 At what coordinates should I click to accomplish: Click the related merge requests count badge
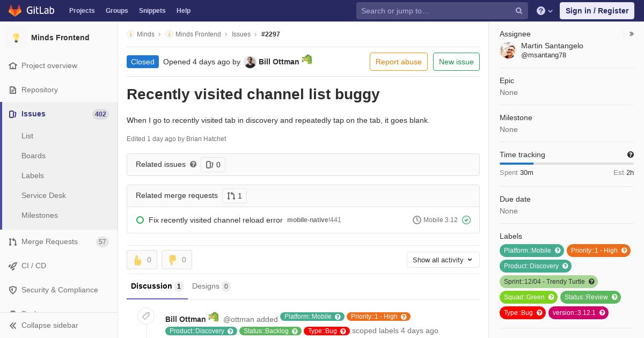click(235, 196)
